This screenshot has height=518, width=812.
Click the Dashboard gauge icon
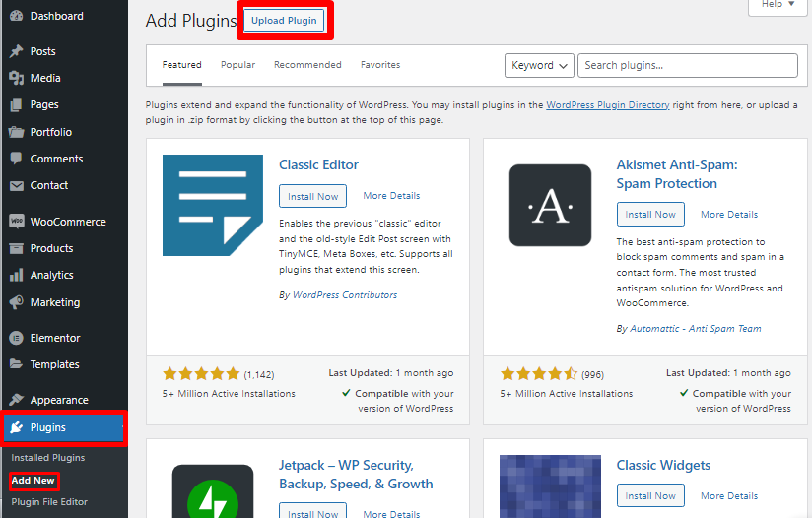click(16, 16)
